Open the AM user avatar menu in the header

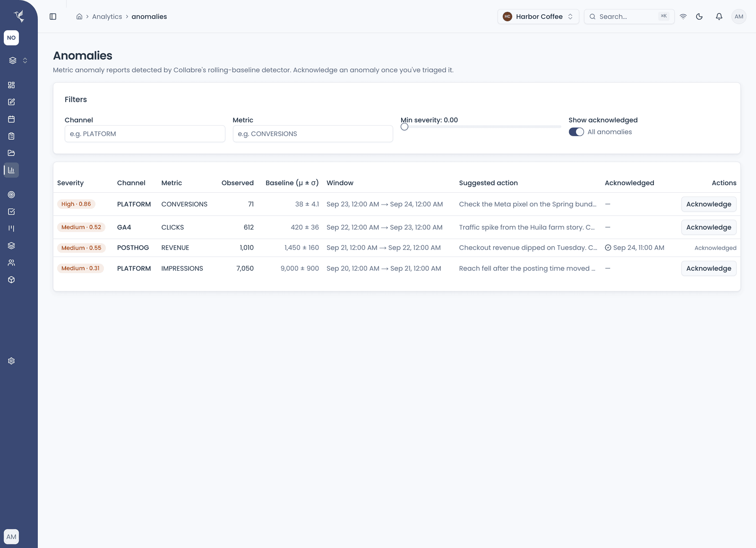[739, 17]
